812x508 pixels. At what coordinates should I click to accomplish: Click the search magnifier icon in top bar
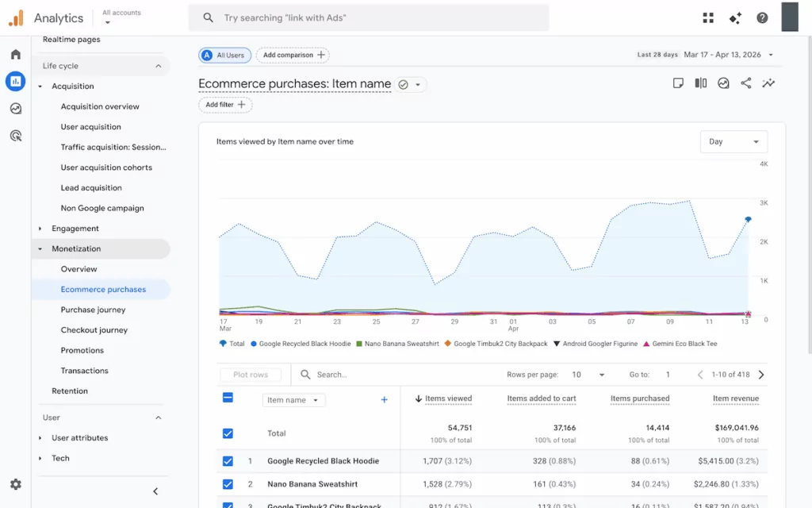[x=209, y=17]
